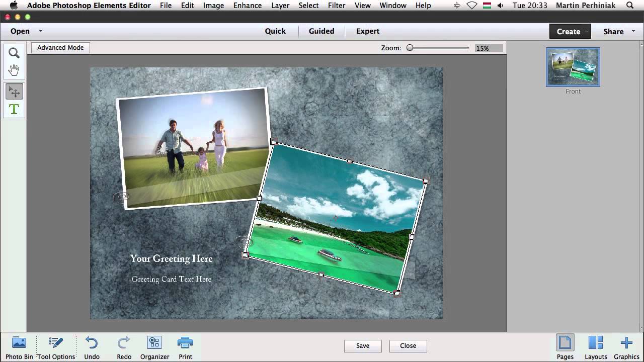Click the Tue 20:33 clock

click(530, 6)
